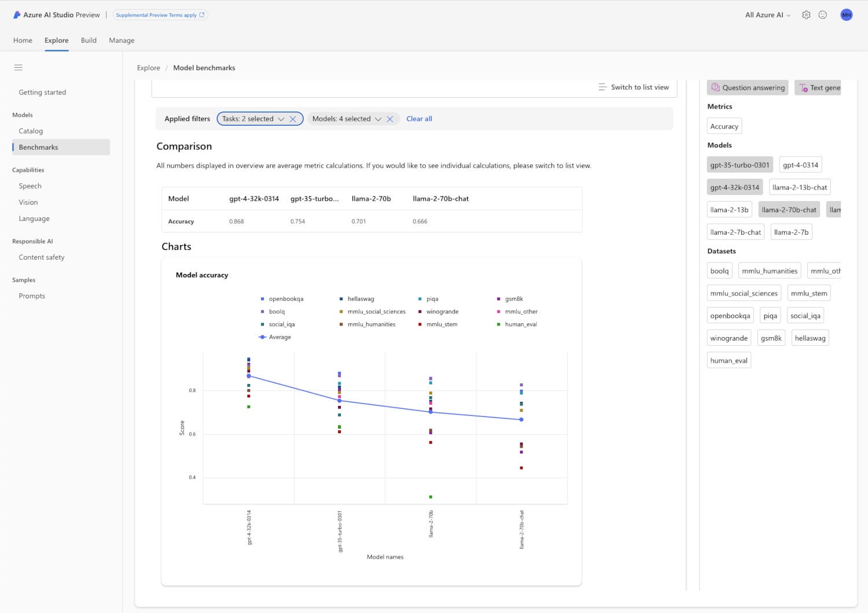Select the human_eval dataset chip
This screenshot has width=868, height=613.
pos(729,361)
